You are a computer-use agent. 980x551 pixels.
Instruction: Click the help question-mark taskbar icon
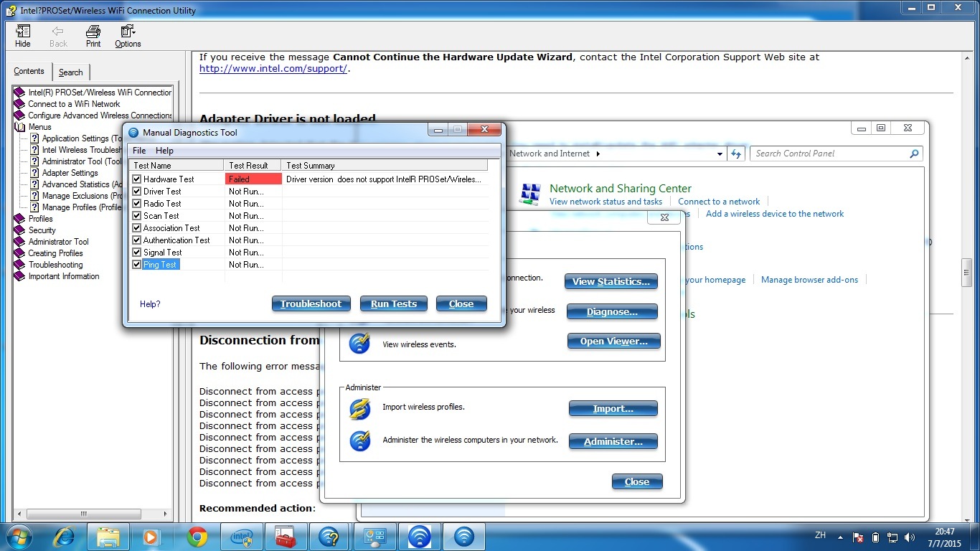(329, 537)
